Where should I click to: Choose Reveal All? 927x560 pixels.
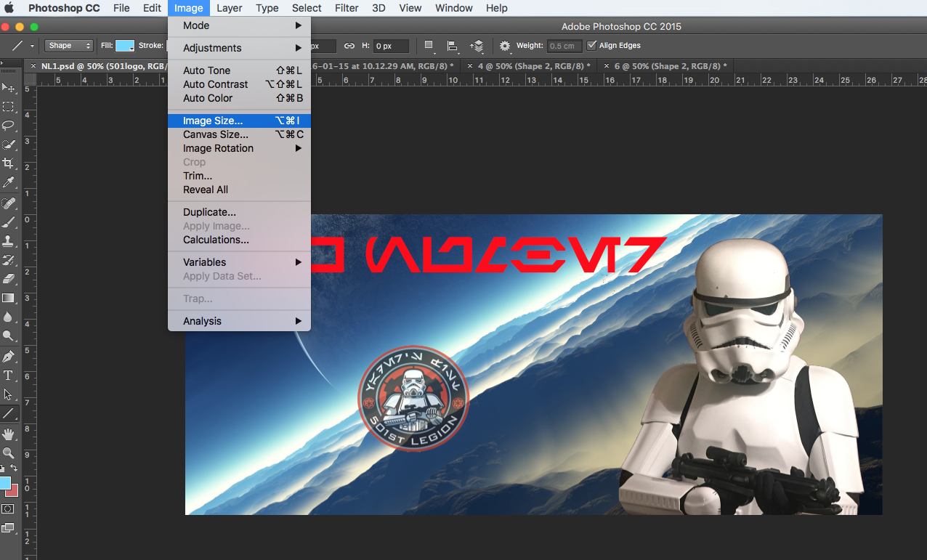click(x=239, y=190)
